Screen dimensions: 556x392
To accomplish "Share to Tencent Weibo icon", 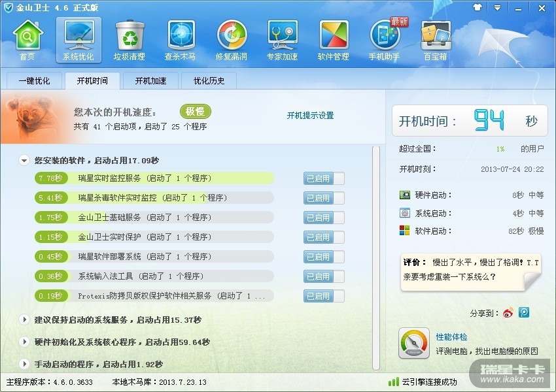I will pos(524,312).
